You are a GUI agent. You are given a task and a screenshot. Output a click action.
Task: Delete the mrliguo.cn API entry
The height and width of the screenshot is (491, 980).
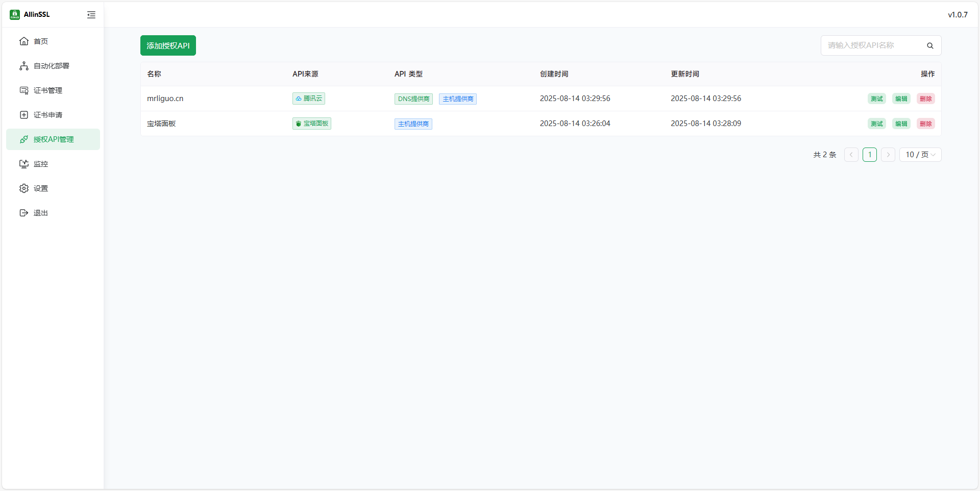point(925,99)
